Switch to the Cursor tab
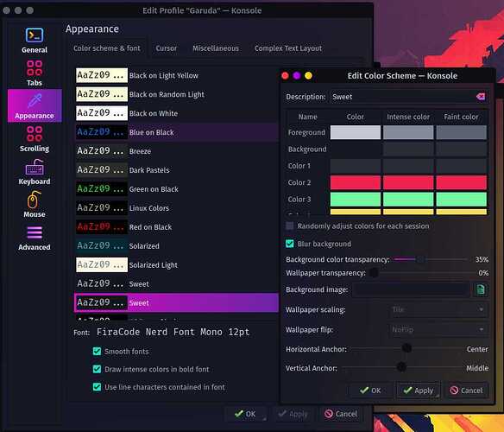The image size is (504, 432). click(x=167, y=48)
